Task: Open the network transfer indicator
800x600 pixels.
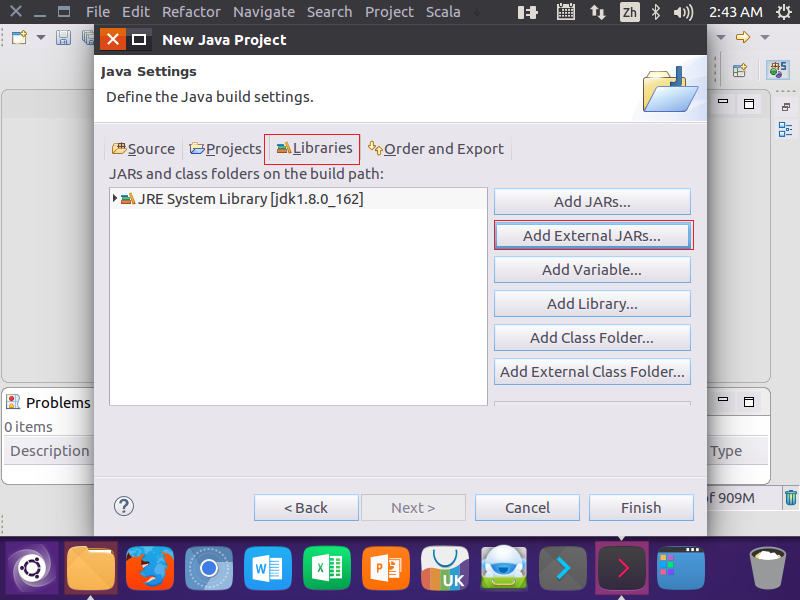Action: pos(597,12)
